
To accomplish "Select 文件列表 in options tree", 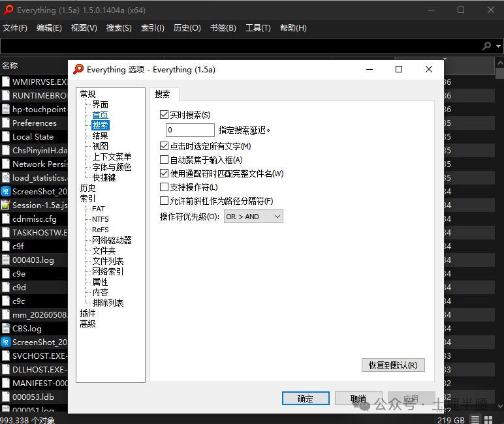I will [108, 261].
